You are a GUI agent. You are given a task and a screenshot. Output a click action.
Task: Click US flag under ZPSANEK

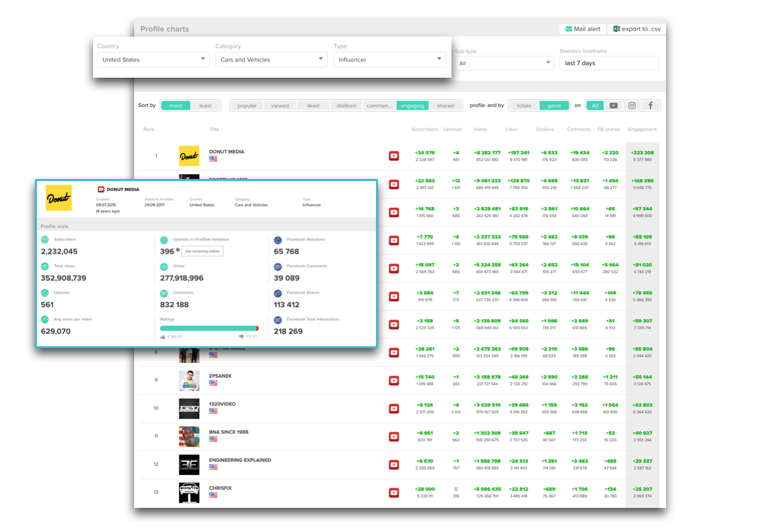tap(213, 383)
